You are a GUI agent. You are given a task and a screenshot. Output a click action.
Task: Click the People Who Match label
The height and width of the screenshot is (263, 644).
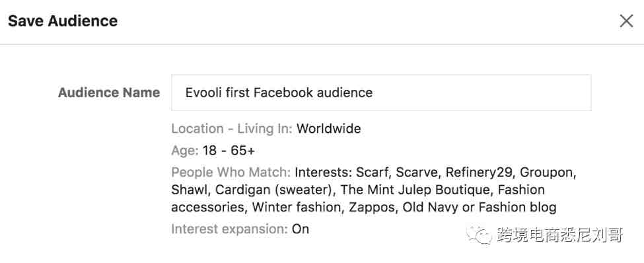[x=231, y=172]
